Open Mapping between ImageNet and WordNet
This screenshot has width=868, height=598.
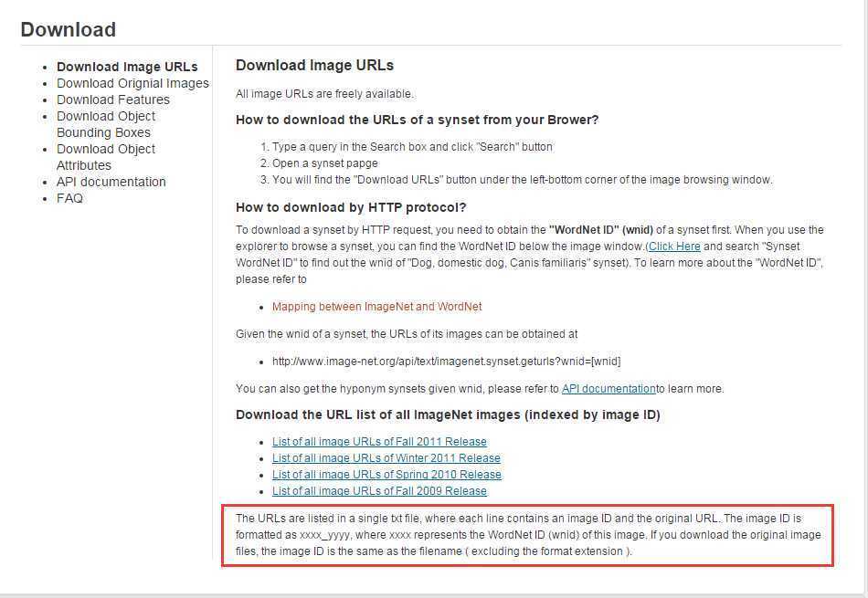[376, 307]
